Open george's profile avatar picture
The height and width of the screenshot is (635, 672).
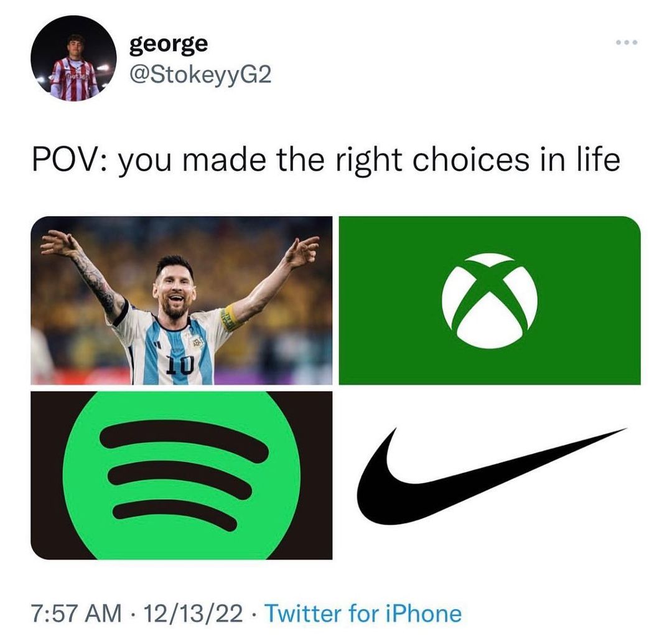click(73, 59)
